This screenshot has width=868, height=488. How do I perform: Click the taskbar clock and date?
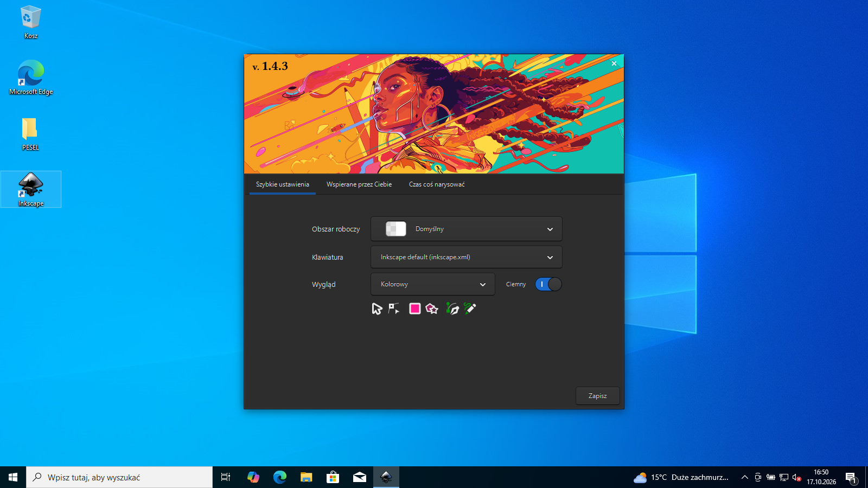pyautogui.click(x=821, y=477)
